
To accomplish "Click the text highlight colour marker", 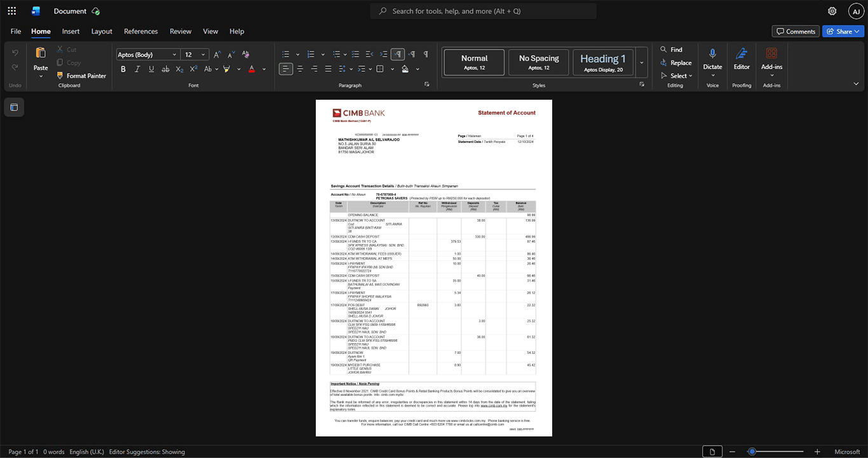I will [227, 69].
